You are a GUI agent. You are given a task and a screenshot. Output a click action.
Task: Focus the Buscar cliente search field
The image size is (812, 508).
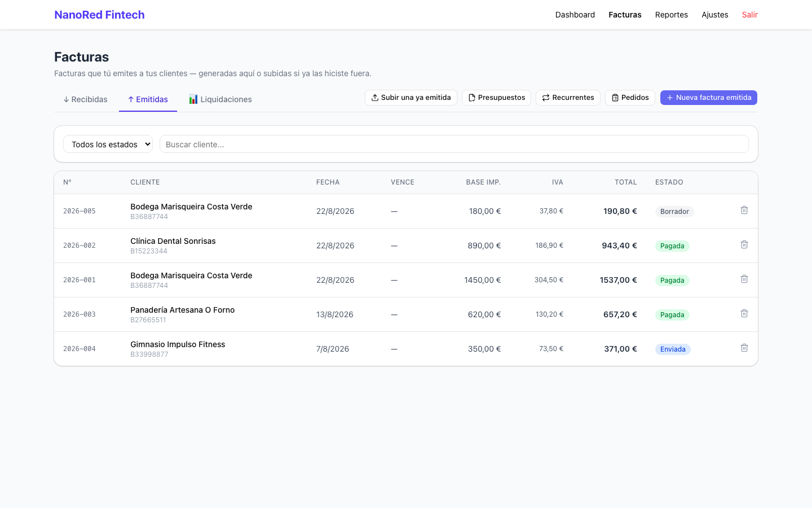point(454,144)
